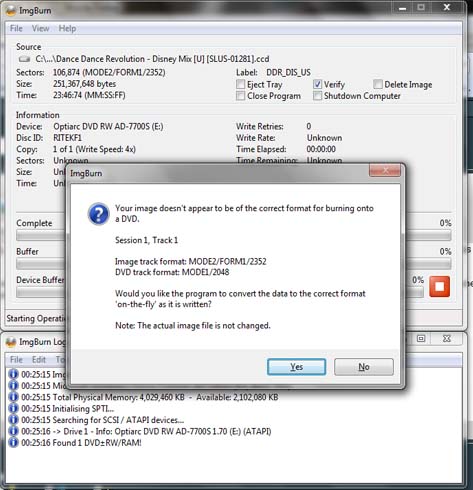Click the Starting Operation status bar text
This screenshot has height=490, width=473.
tap(36, 319)
